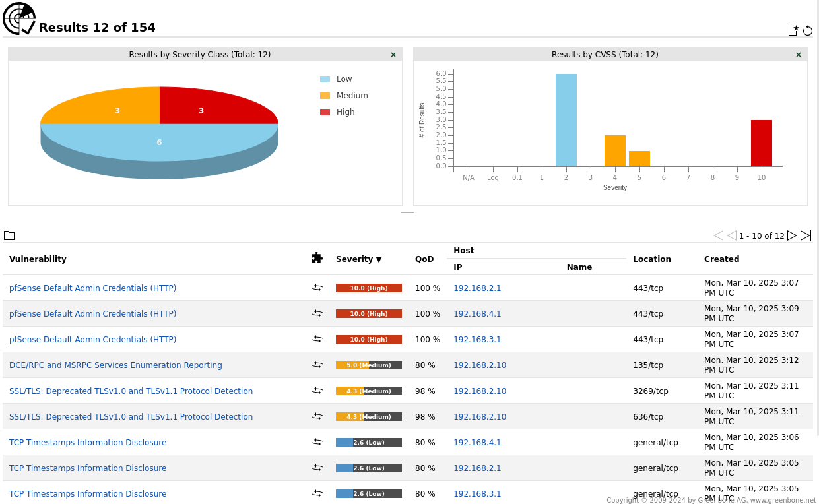Click the High legend color swatch
Screen dimensions: 819x504
pyautogui.click(x=325, y=112)
